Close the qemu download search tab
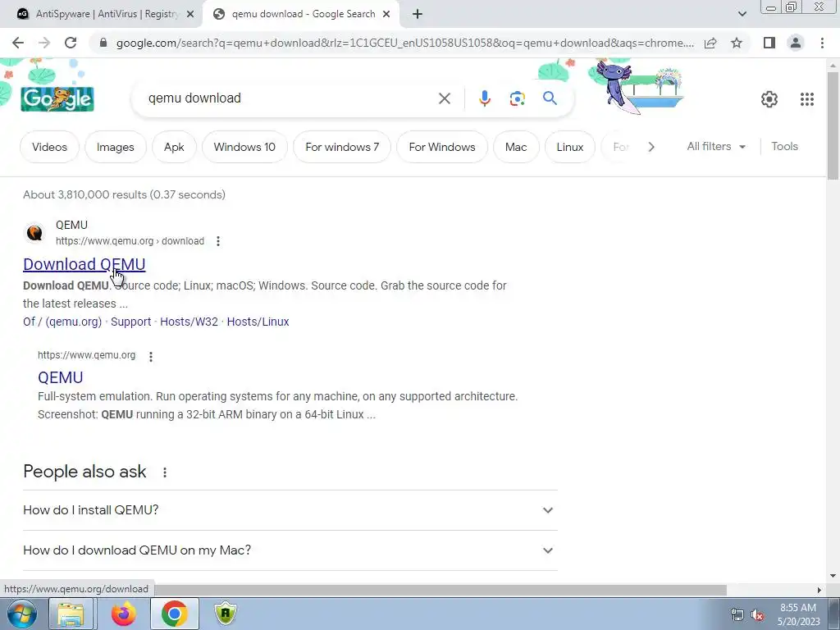Viewport: 840px width, 630px height. tap(386, 15)
